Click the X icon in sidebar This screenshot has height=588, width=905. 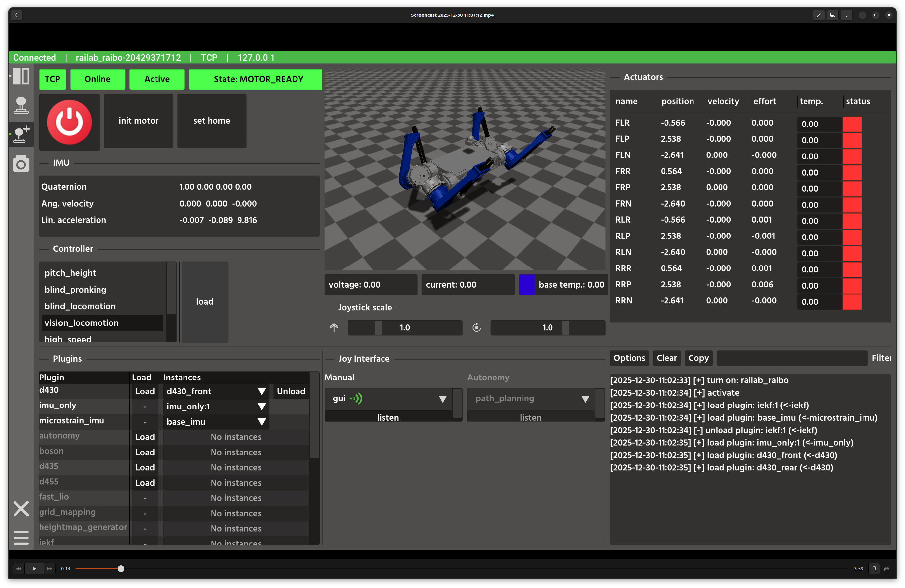[21, 508]
